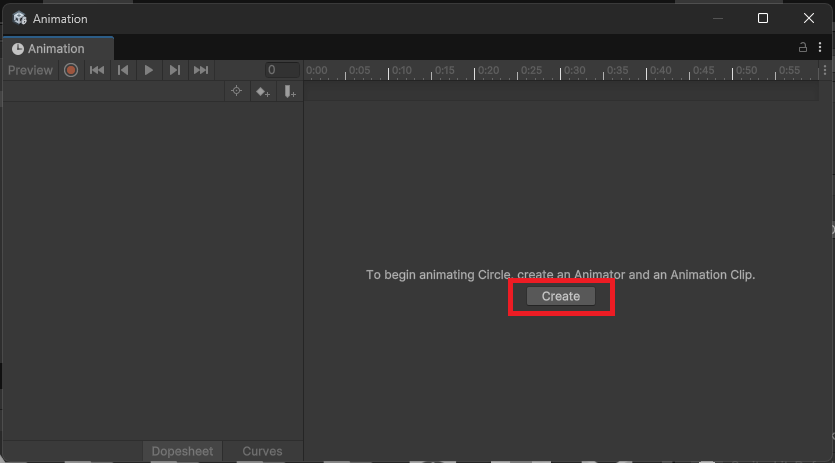This screenshot has height=463, width=835.
Task: Click the Unity icon in the title bar
Action: click(x=20, y=18)
